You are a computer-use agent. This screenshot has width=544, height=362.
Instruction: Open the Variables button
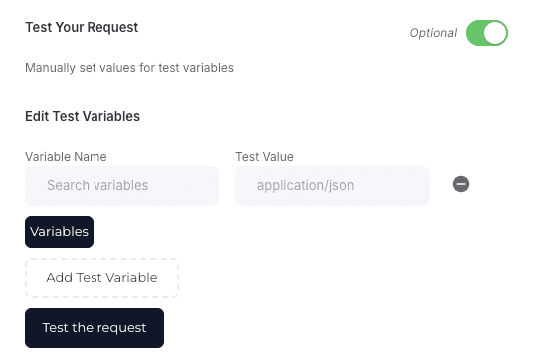click(59, 232)
